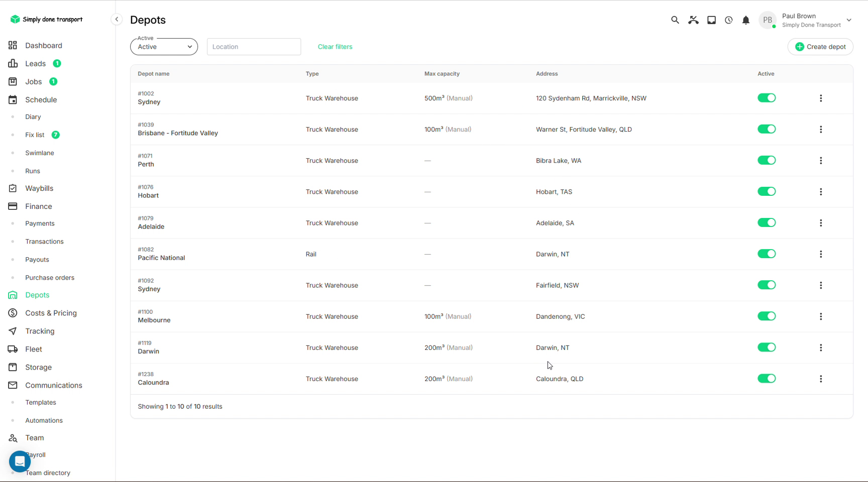Click the Location filter input field
The image size is (868, 482).
coord(254,47)
